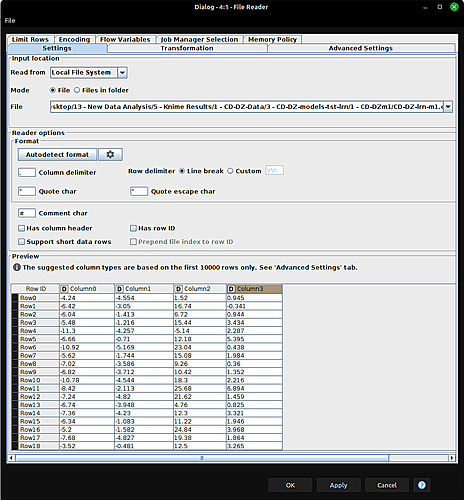Switch to Encoding tab
Image resolution: width=464 pixels, height=500 pixels.
74,39
